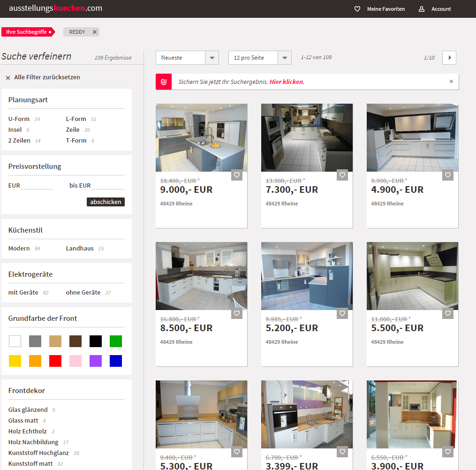Viewport: 476px width, 470px height.
Task: Click the ausstellungskuechen.com logo
Action: coord(55,8)
